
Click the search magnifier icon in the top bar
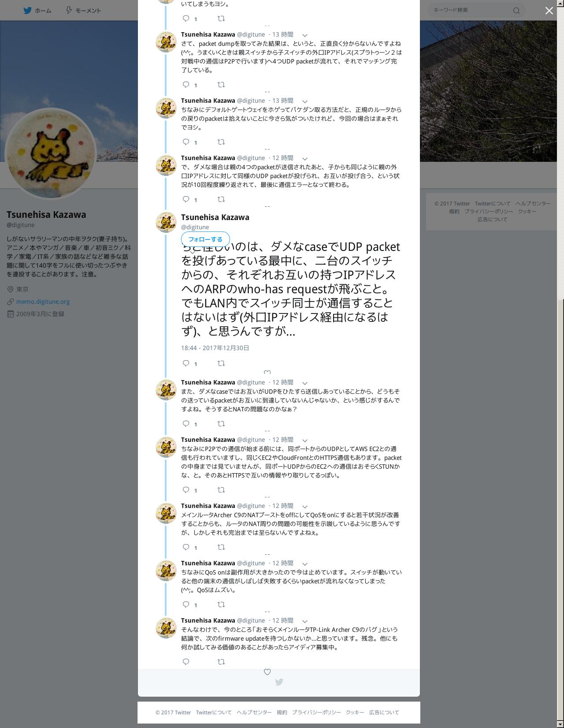pos(516,11)
